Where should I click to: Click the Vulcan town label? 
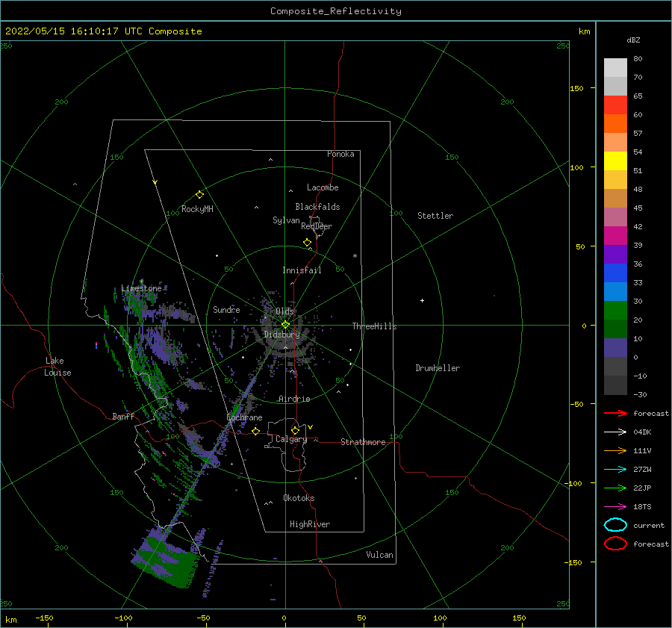coord(380,555)
